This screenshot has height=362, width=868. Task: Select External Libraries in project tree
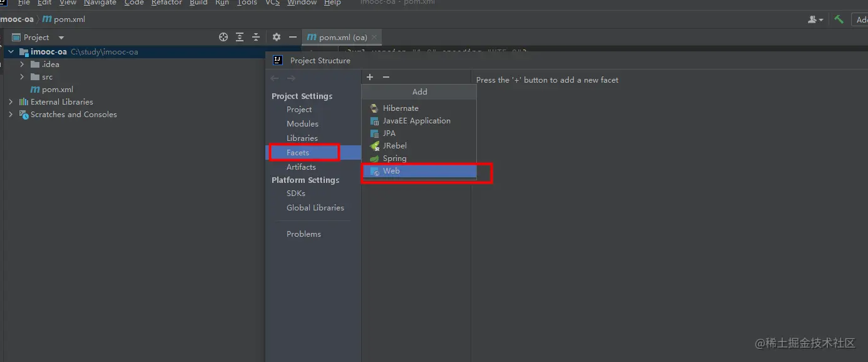click(x=56, y=102)
